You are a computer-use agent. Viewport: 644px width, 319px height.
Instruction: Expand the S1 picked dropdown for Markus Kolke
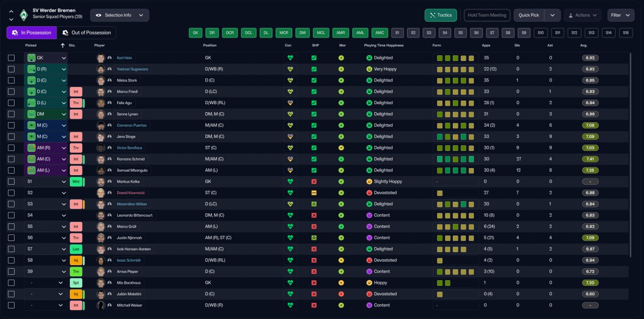(64, 182)
